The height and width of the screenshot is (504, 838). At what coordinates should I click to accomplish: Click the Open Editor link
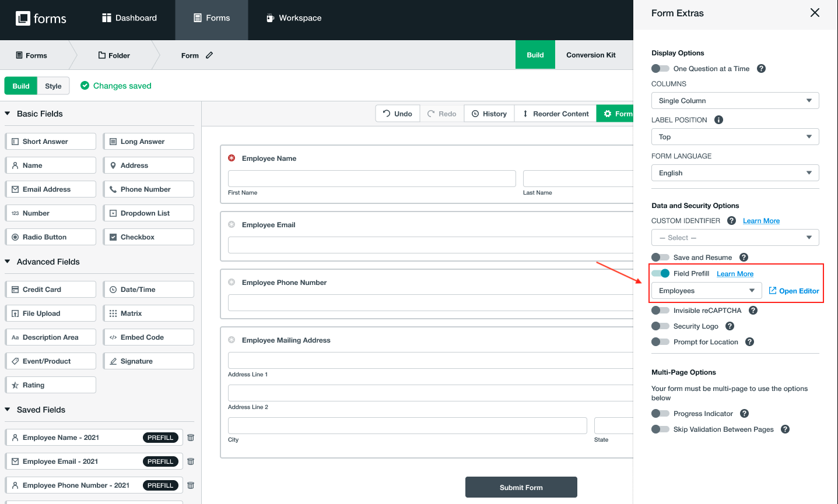[794, 291]
